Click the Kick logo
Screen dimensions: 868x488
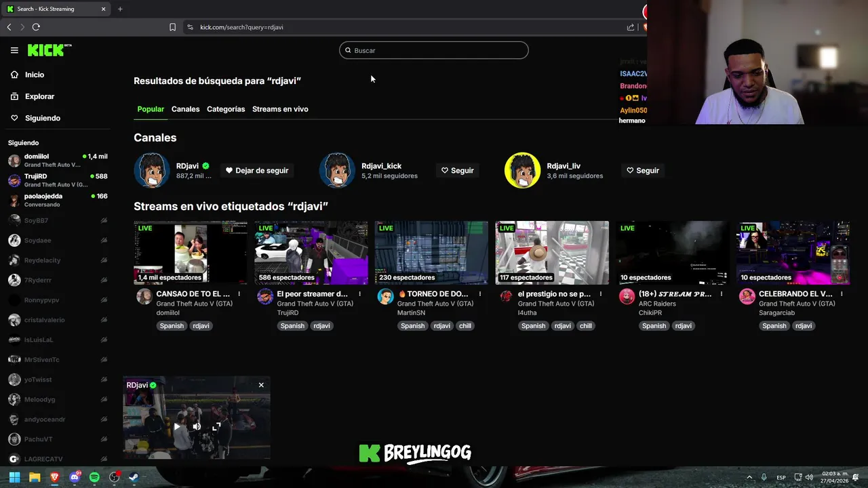(50, 50)
